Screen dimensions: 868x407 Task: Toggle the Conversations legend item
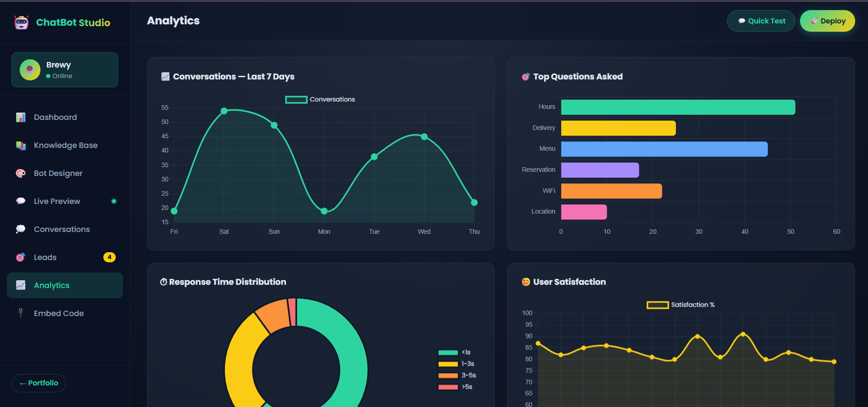pos(320,100)
